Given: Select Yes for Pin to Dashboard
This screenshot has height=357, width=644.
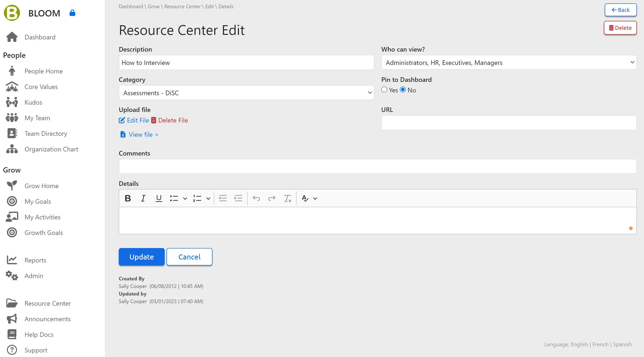Looking at the screenshot, I should [x=384, y=90].
